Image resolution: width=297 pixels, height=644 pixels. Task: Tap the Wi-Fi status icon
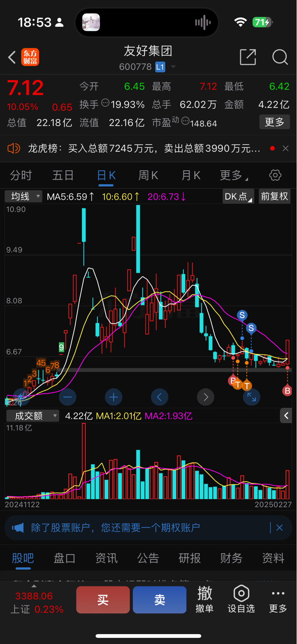point(241,22)
